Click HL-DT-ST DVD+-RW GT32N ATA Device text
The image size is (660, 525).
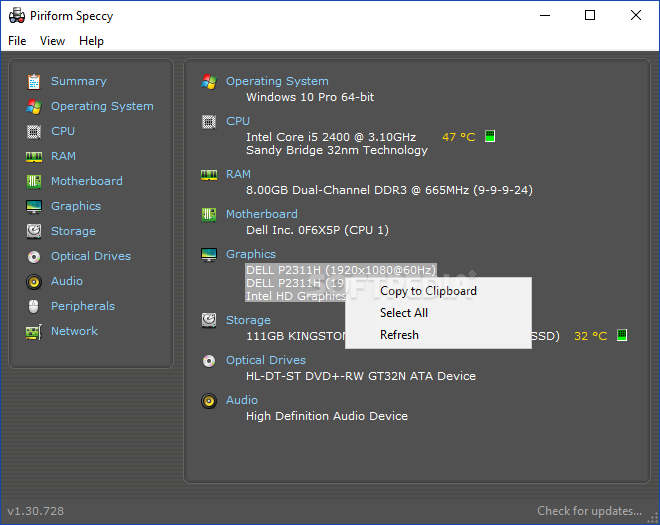[x=361, y=376]
